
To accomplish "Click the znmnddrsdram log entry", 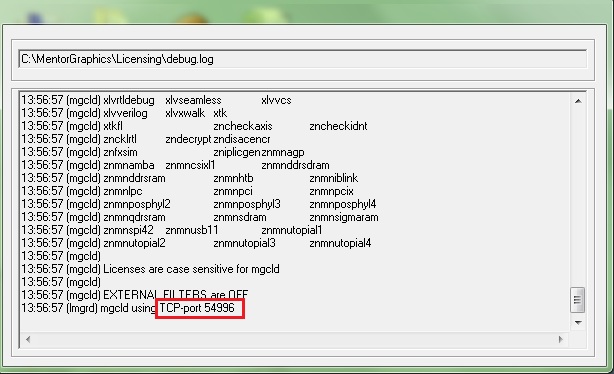I will point(295,165).
